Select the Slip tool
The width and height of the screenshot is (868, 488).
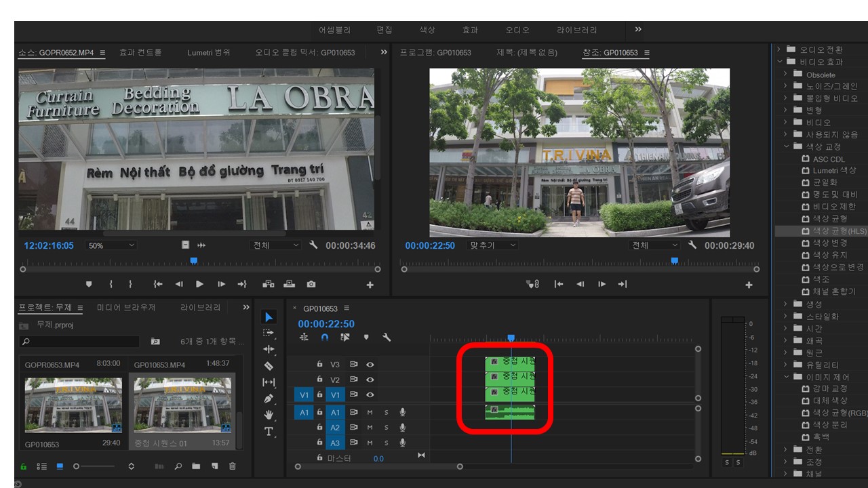[269, 382]
